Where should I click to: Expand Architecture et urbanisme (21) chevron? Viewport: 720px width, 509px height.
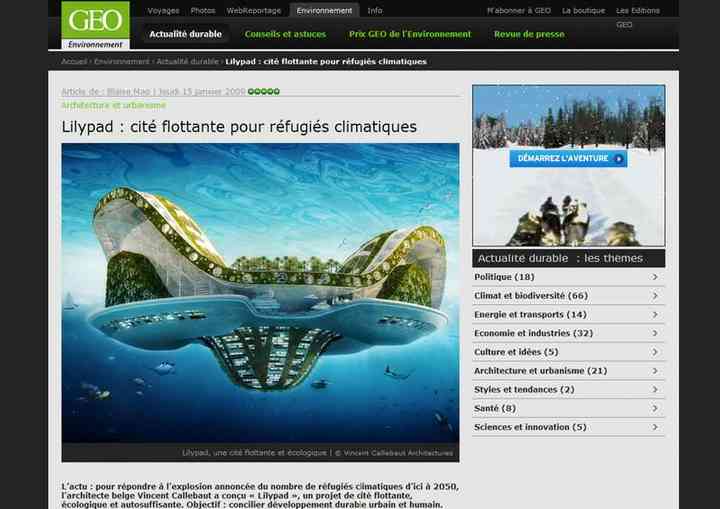[x=655, y=371]
